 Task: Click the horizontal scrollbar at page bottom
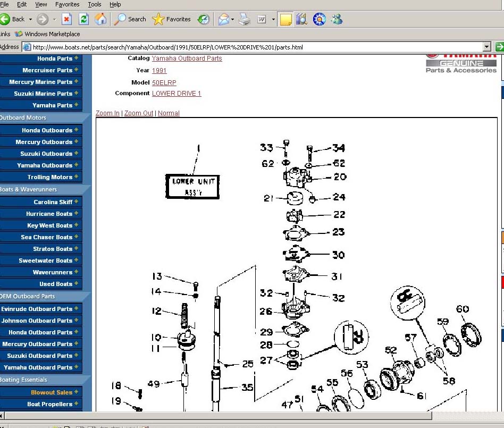coord(219,416)
